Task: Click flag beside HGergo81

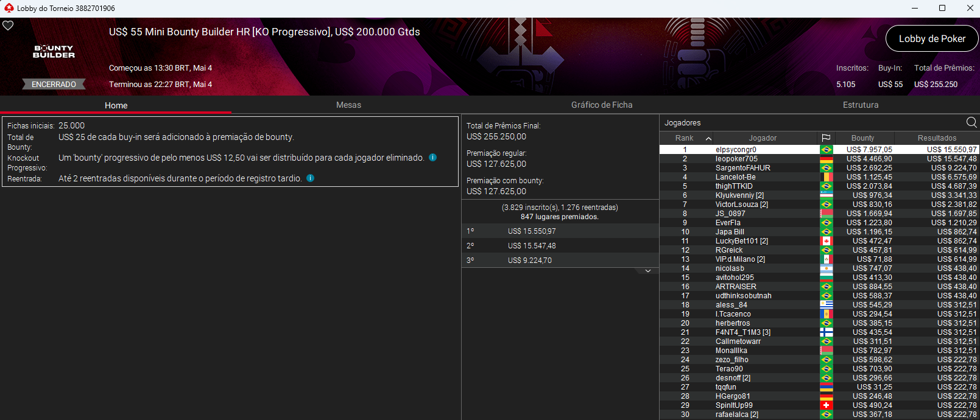Action: (827, 396)
